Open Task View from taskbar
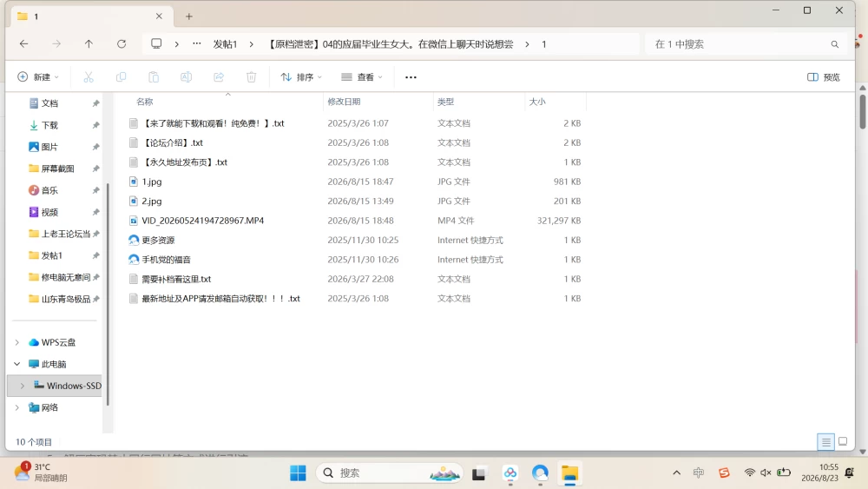This screenshot has height=489, width=868. pyautogui.click(x=479, y=473)
